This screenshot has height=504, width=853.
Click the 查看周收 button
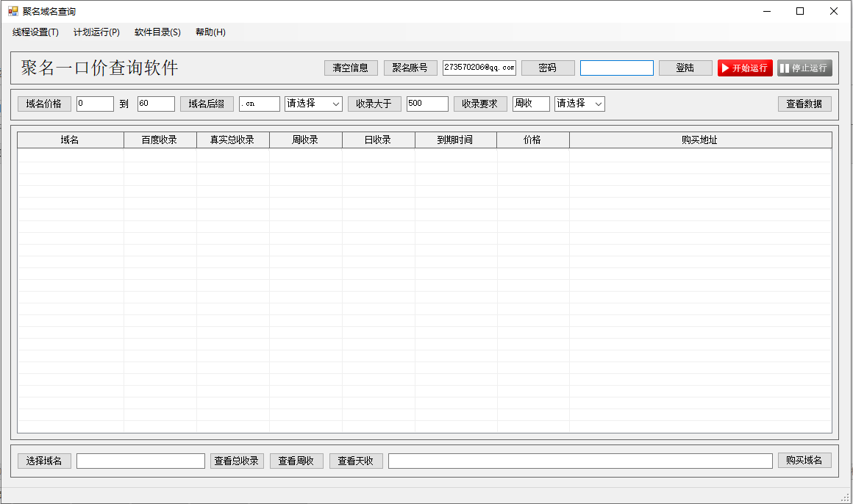click(x=296, y=461)
